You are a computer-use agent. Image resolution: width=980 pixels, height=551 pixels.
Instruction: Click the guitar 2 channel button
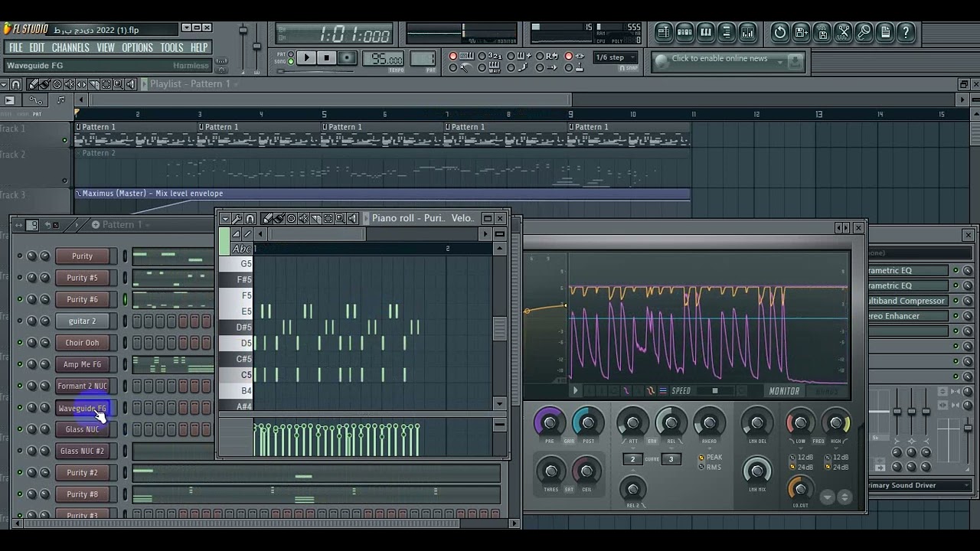coord(82,321)
